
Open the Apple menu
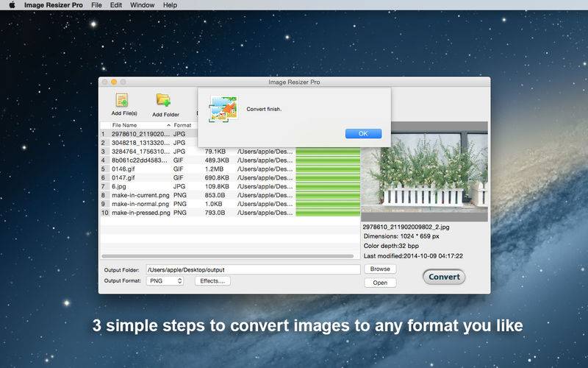click(12, 5)
